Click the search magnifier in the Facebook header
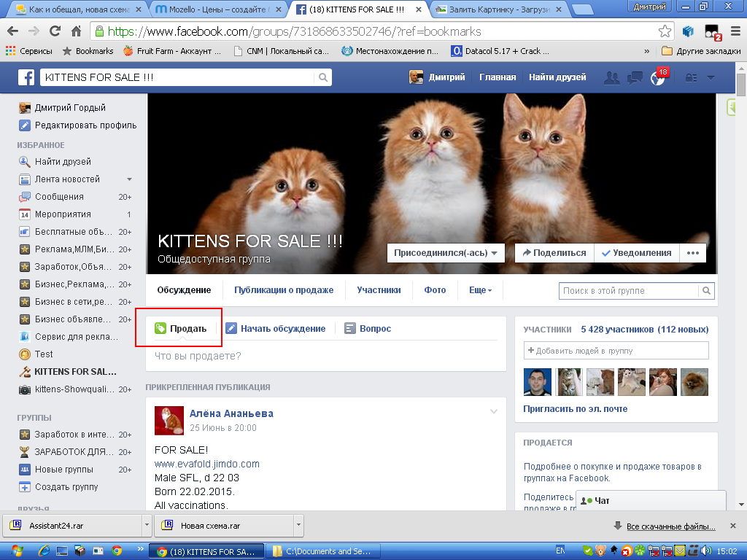Viewport: 747px width, 560px height. tap(323, 77)
